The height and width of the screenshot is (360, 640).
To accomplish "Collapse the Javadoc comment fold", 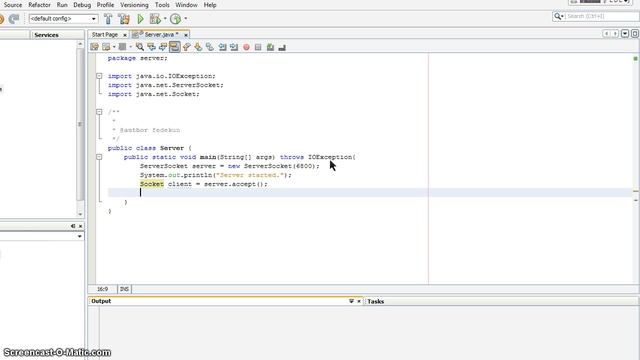I will click(99, 112).
